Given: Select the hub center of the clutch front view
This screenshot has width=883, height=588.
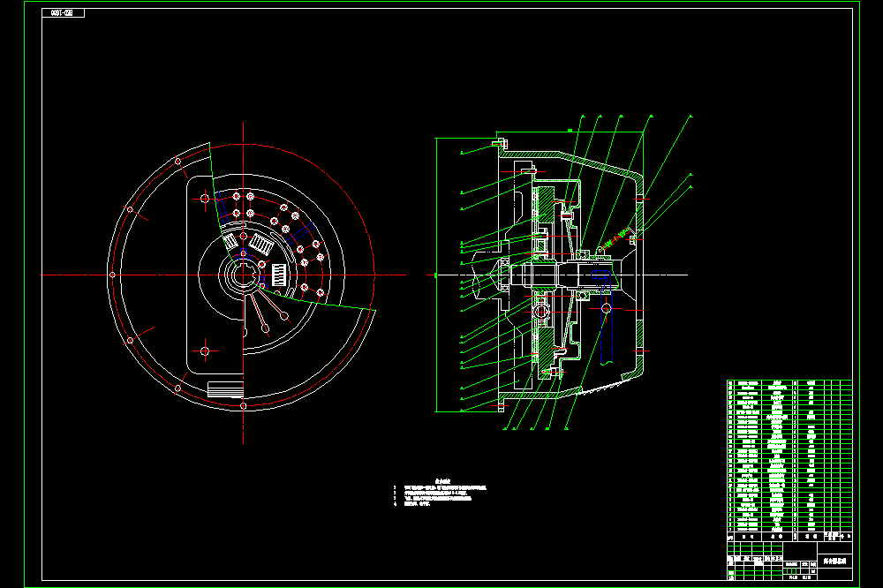Looking at the screenshot, I should tap(244, 275).
